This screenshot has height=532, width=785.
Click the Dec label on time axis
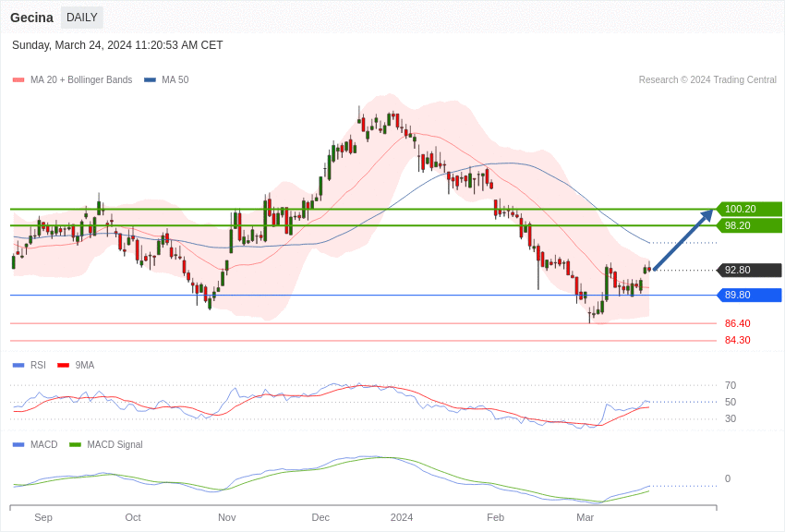click(x=320, y=517)
